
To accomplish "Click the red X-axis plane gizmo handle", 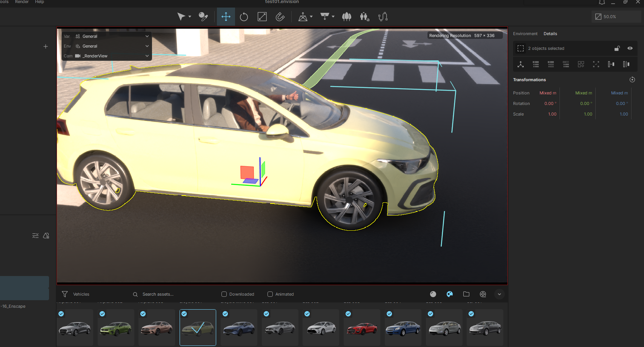I will pyautogui.click(x=247, y=172).
